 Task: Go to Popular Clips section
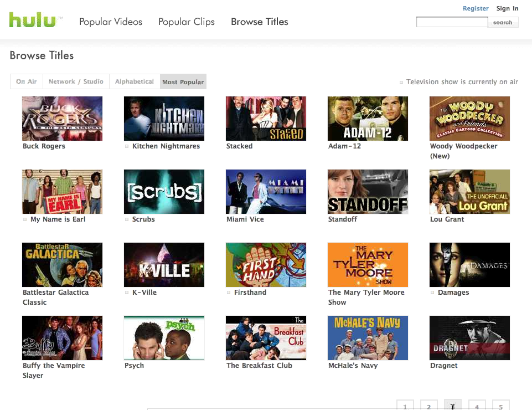pyautogui.click(x=187, y=22)
